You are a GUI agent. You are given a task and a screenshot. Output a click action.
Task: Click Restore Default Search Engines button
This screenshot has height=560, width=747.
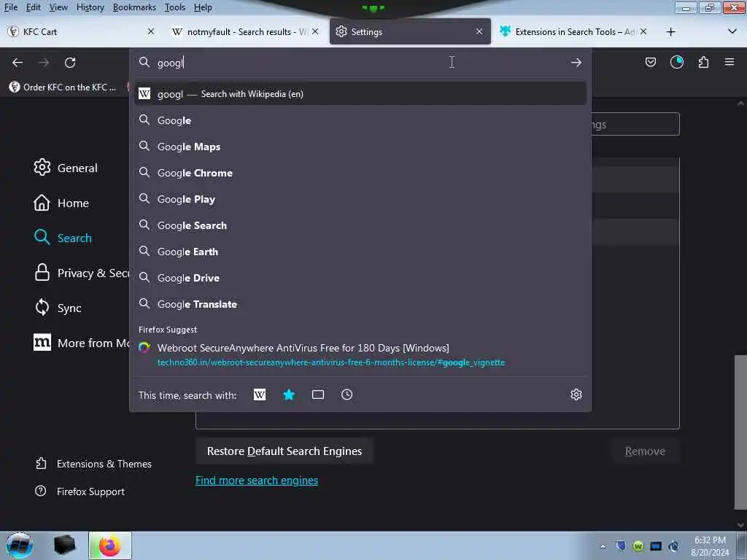285,451
